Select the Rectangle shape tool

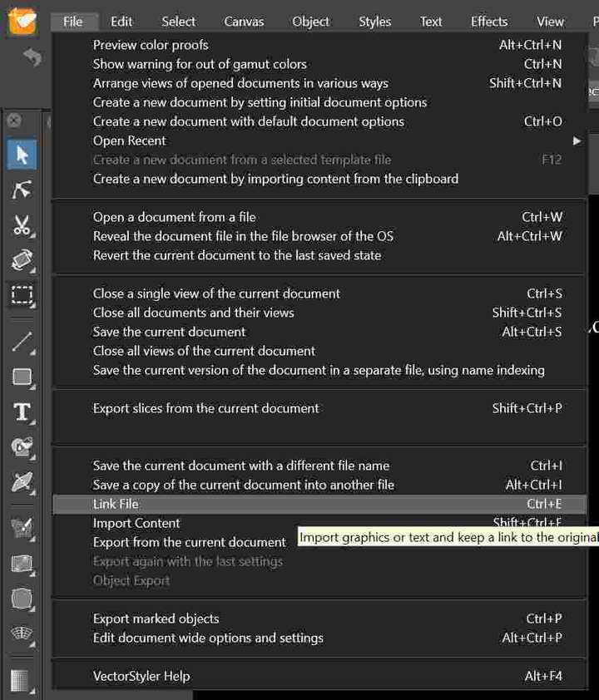(22, 377)
